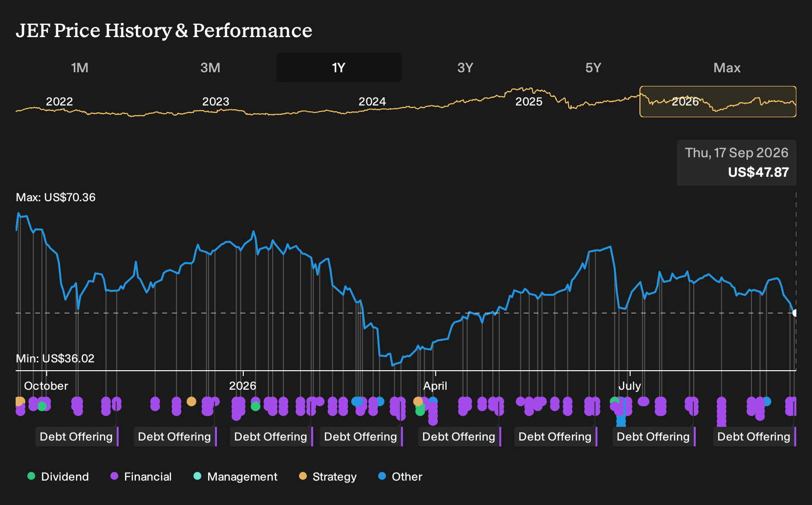
Task: Open the fifth Debt Offering label below April
Action: [x=460, y=437]
